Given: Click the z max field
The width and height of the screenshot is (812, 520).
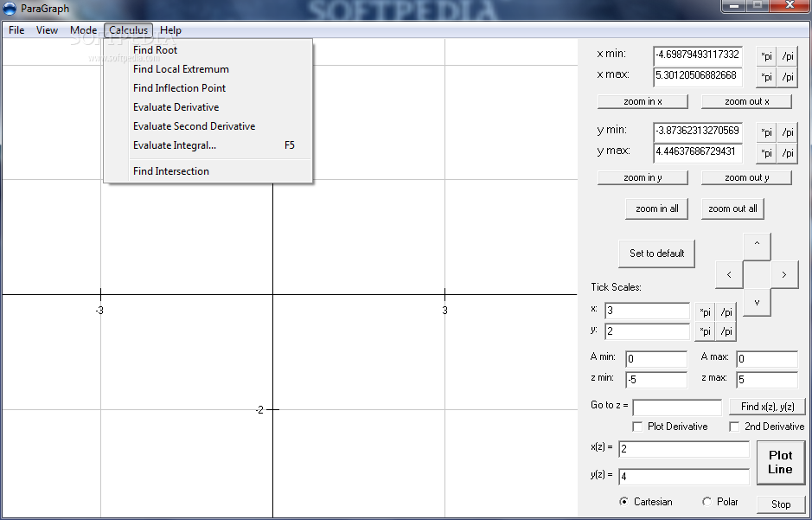Looking at the screenshot, I should (767, 380).
